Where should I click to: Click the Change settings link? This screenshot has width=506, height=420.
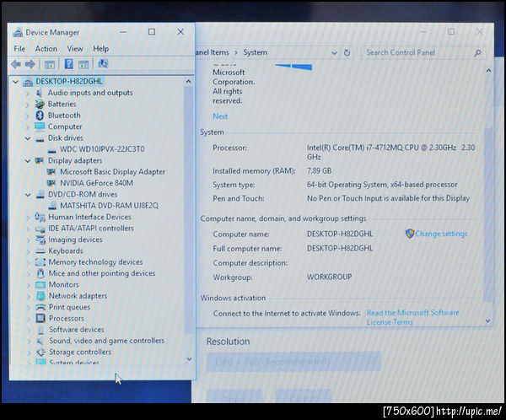tap(441, 234)
